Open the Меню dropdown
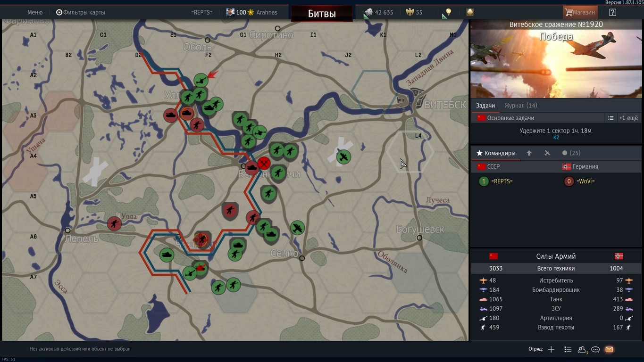 35,12
